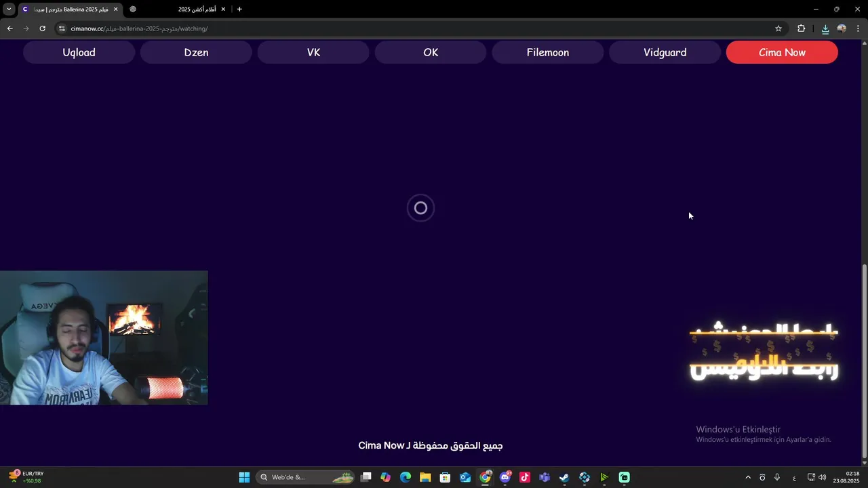Open the green arrow app on taskbar

tap(604, 477)
